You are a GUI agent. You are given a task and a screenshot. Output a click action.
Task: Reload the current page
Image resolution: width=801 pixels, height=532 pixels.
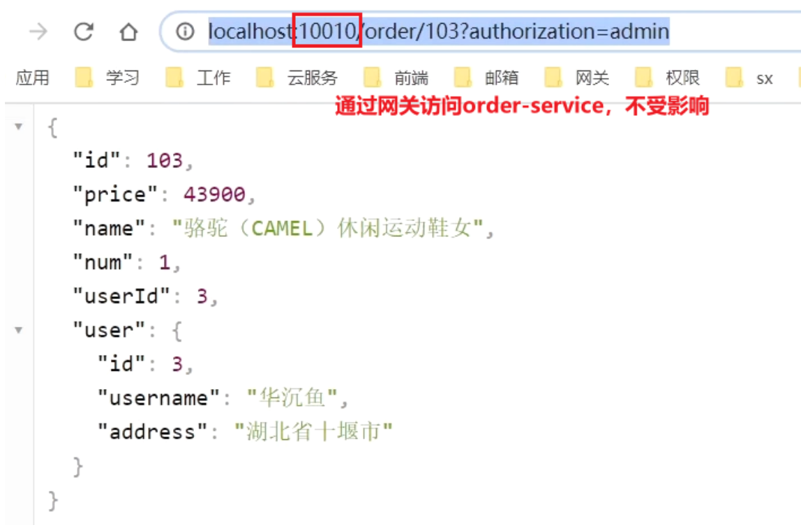point(84,31)
